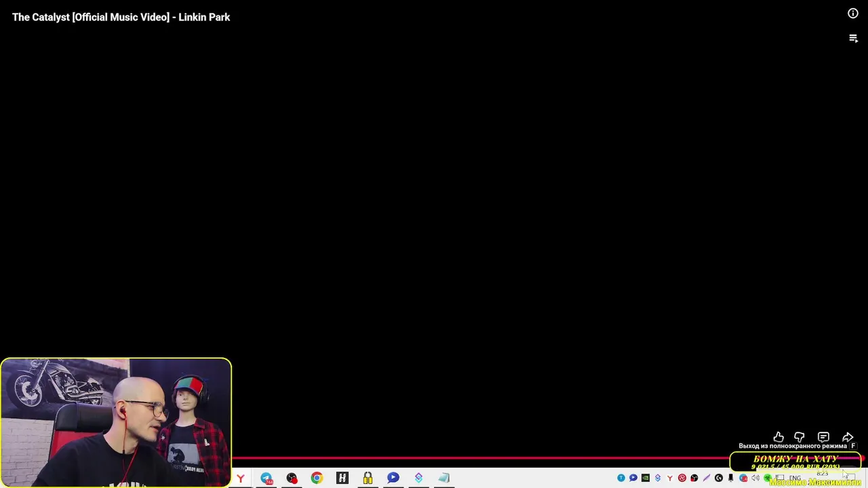The height and width of the screenshot is (488, 868).
Task: Click the blue round T tray icon
Action: 621,478
